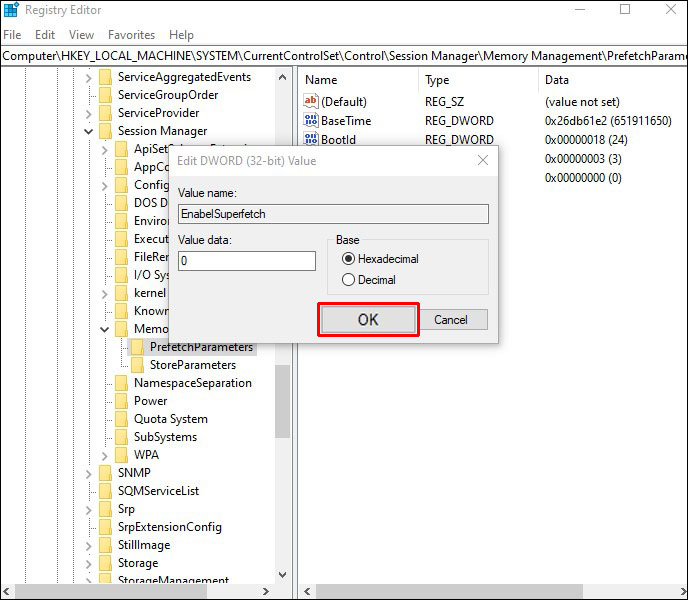Open the Edit menu
Screen dimensions: 688x600
point(45,35)
